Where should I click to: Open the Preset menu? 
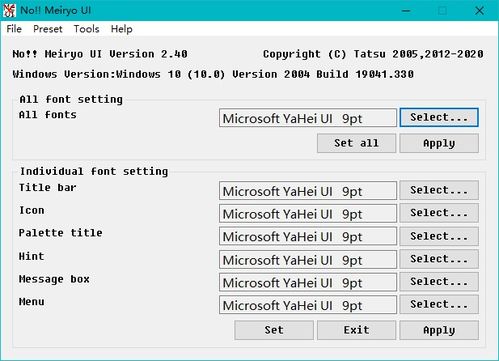[x=48, y=29]
